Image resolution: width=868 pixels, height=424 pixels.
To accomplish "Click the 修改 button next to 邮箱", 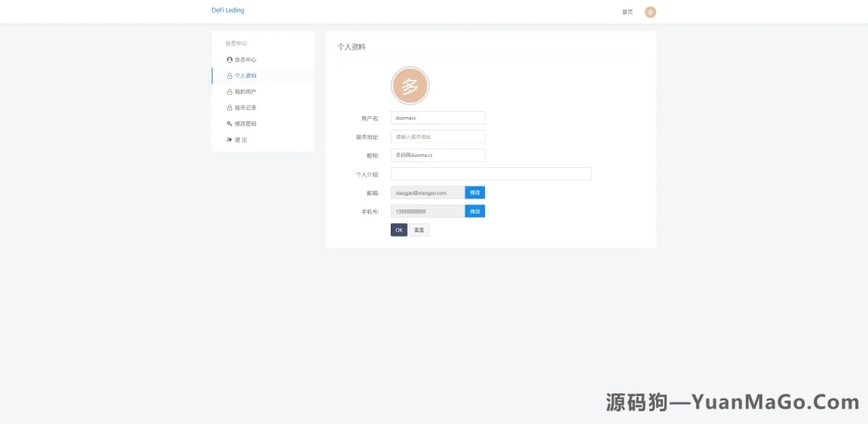I will (x=475, y=192).
